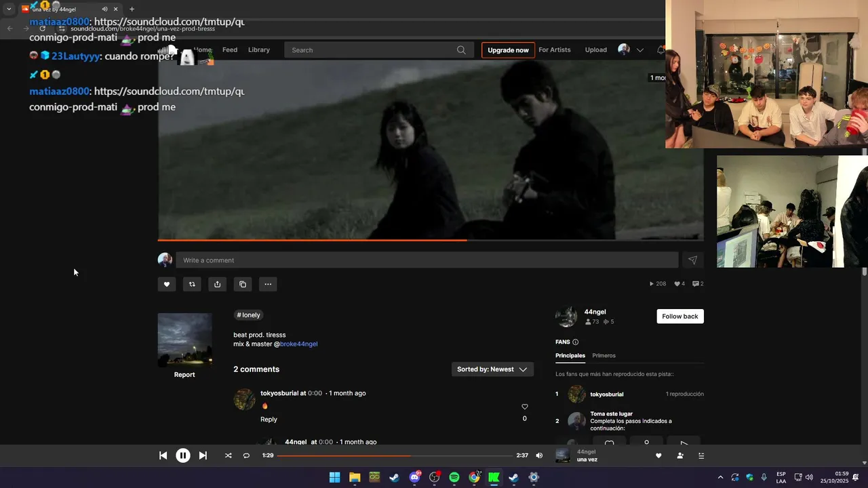Open the taskbar clock and date
This screenshot has height=488, width=868.
(835, 477)
